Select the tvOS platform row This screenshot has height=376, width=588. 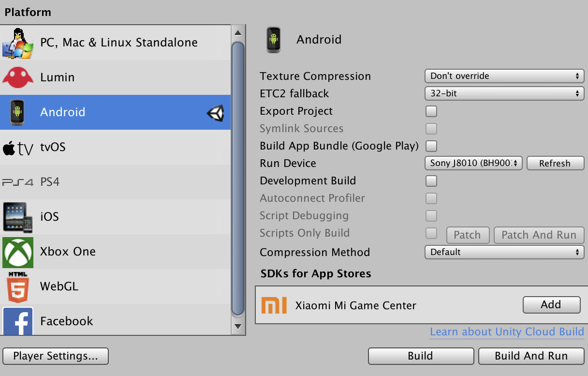(116, 147)
